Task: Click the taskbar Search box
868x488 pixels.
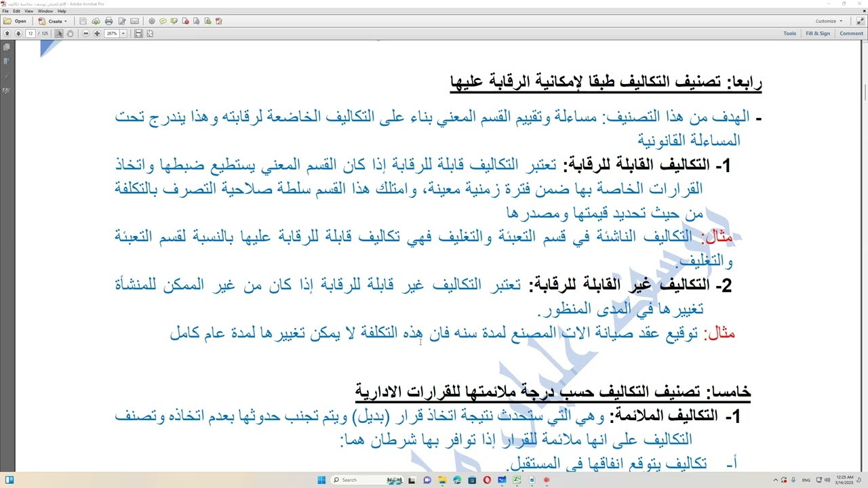Action: click(366, 480)
